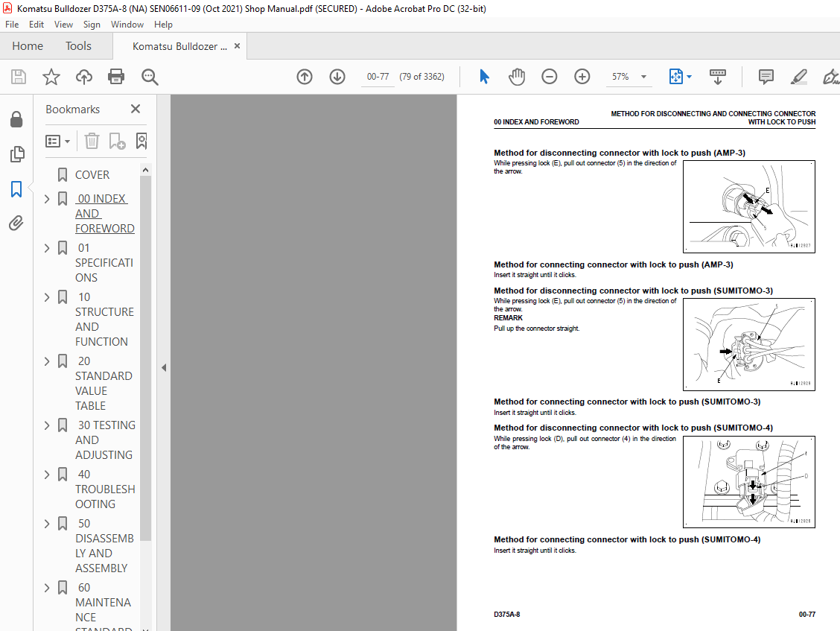Viewport: 840px width, 631px height.
Task: Go to previous page arrow
Action: click(x=305, y=77)
